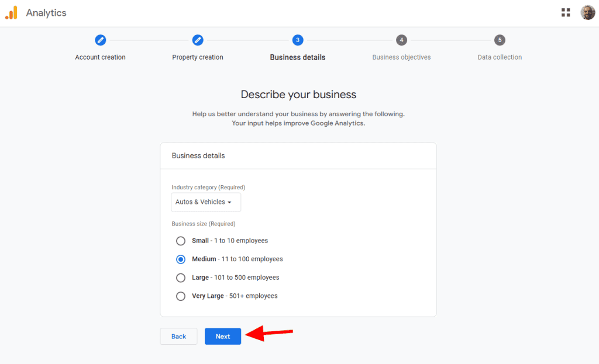Click the step 5 circle icon
The width and height of the screenshot is (599, 364).
(500, 40)
